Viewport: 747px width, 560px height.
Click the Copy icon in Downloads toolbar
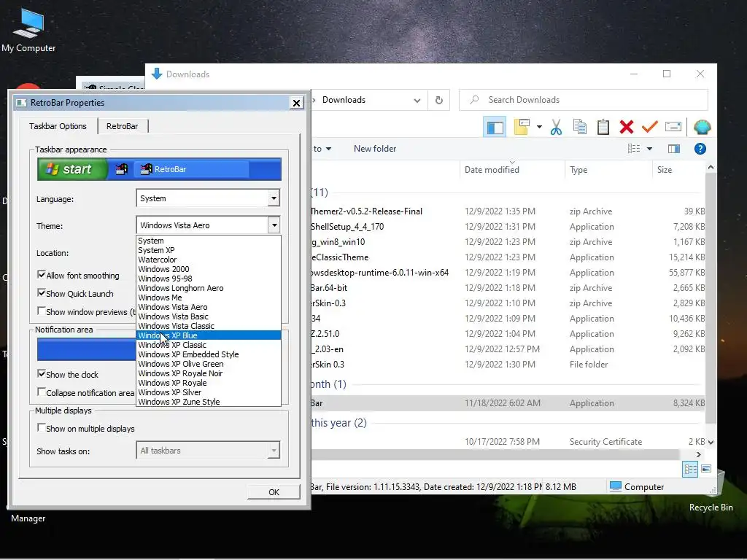(x=580, y=127)
